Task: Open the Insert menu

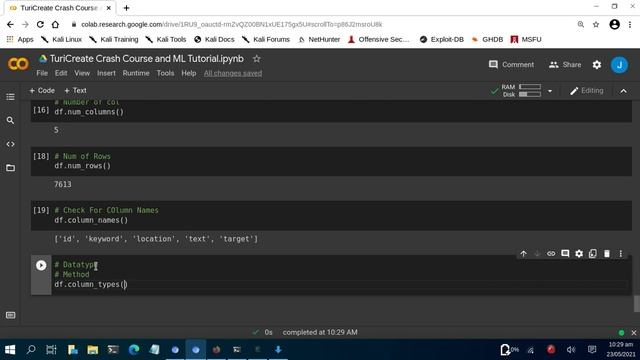Action: pyautogui.click(x=106, y=73)
